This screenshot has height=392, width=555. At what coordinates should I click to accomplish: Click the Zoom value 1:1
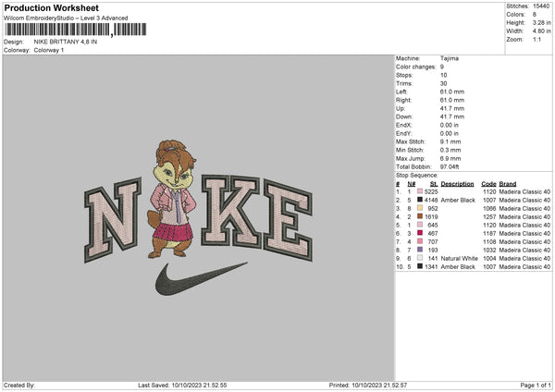click(536, 39)
